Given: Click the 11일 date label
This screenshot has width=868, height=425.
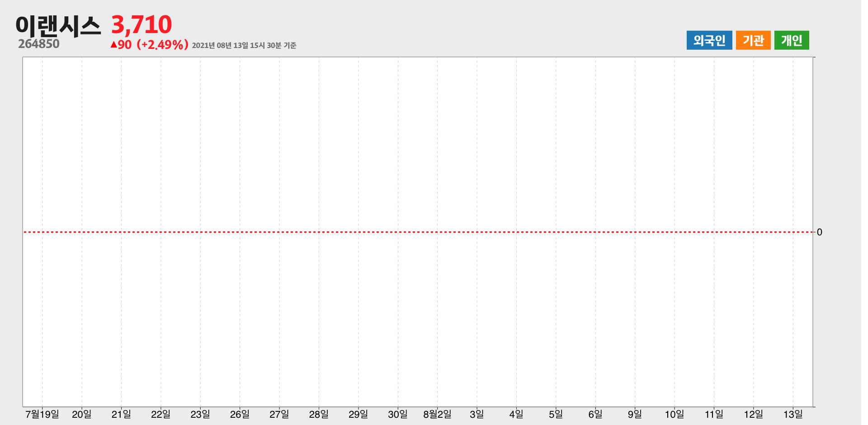Looking at the screenshot, I should [x=714, y=414].
